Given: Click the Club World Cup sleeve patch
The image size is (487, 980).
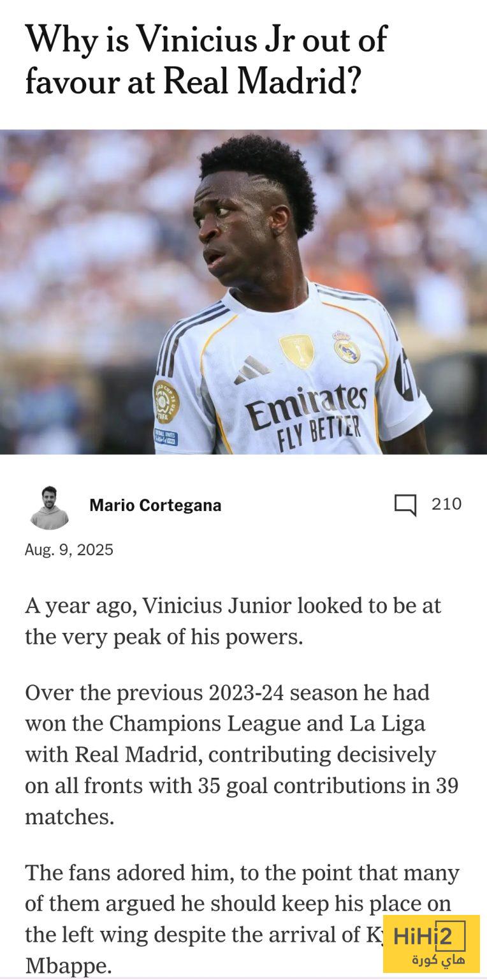Looking at the screenshot, I should [166, 401].
